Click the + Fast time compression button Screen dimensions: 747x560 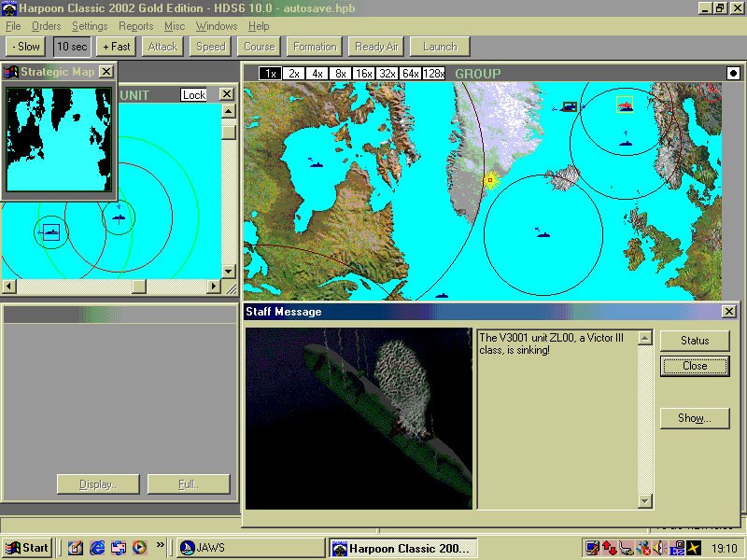[116, 47]
